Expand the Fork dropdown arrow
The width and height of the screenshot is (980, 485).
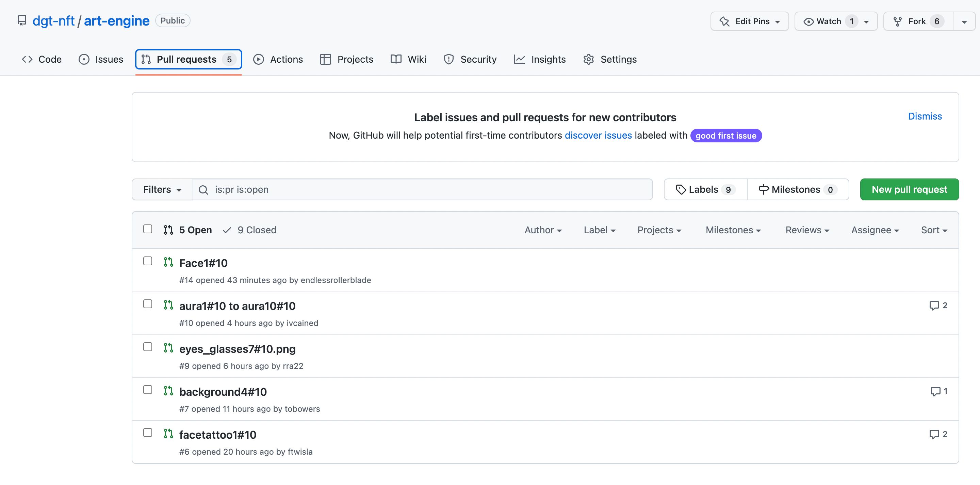tap(964, 22)
